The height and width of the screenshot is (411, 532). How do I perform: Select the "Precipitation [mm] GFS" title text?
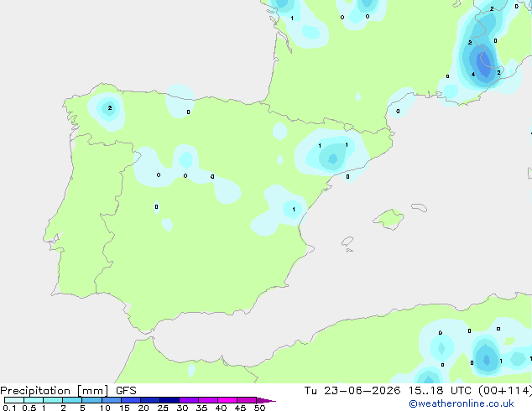(x=68, y=391)
